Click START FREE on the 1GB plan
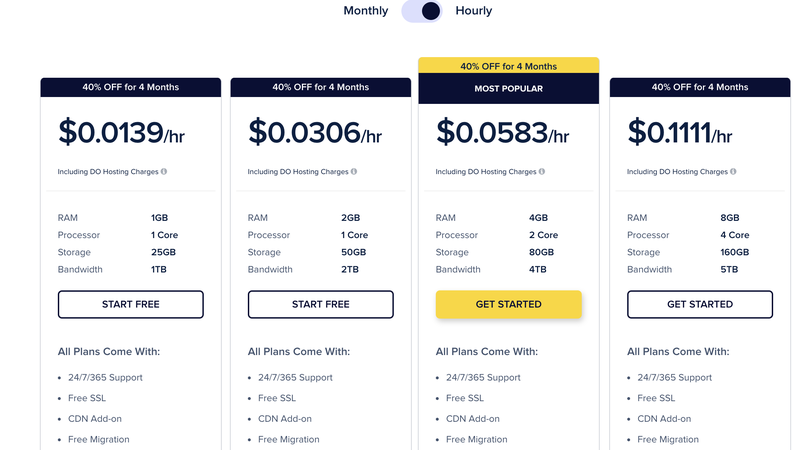The image size is (800, 450). [x=131, y=305]
